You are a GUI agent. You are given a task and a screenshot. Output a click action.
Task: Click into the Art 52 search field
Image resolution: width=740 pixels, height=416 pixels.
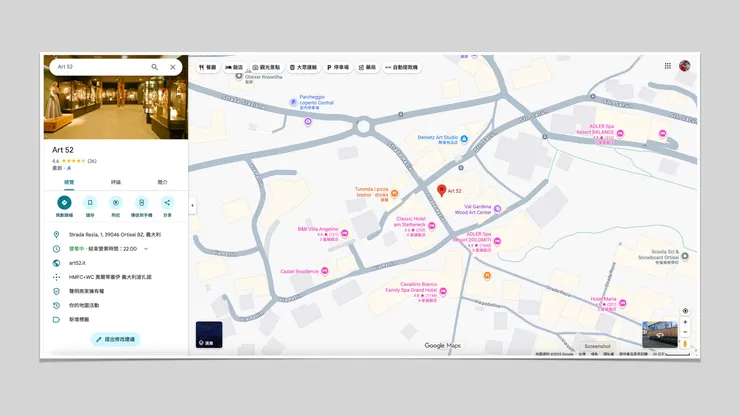tap(100, 67)
